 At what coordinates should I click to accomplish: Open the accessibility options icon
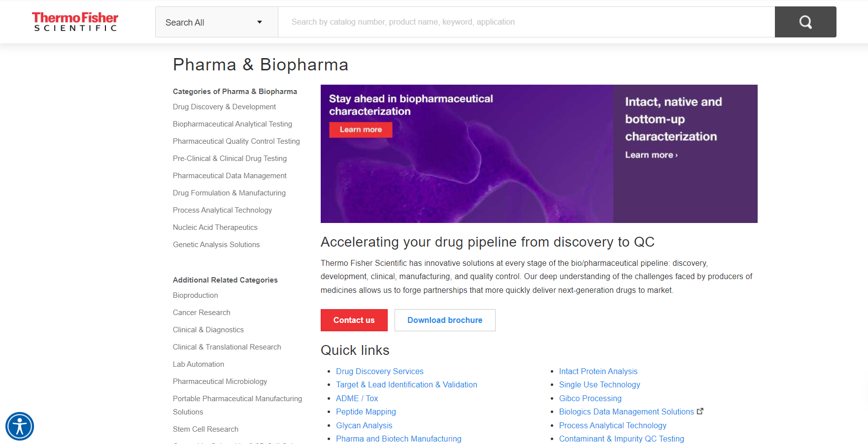click(20, 426)
